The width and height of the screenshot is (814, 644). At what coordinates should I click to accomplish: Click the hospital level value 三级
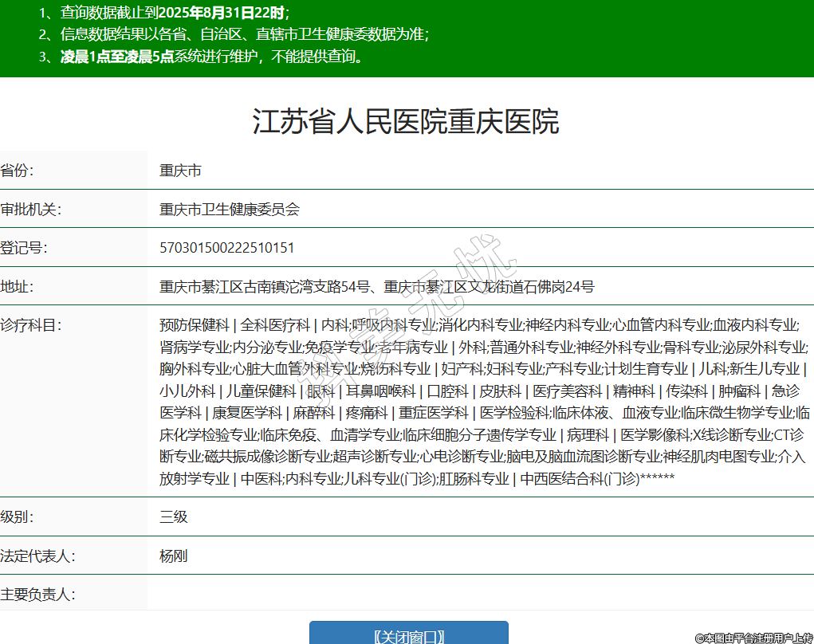click(x=174, y=517)
